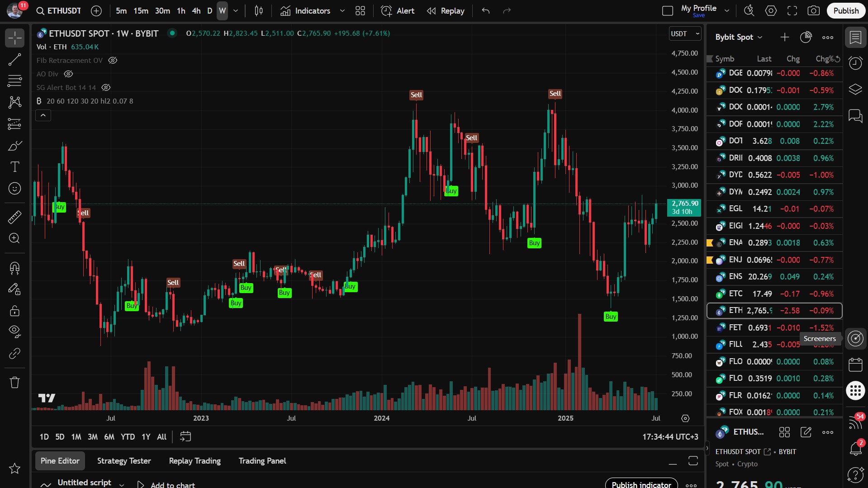868x488 pixels.
Task: Open the USDT currency dropdown
Action: pyautogui.click(x=684, y=33)
